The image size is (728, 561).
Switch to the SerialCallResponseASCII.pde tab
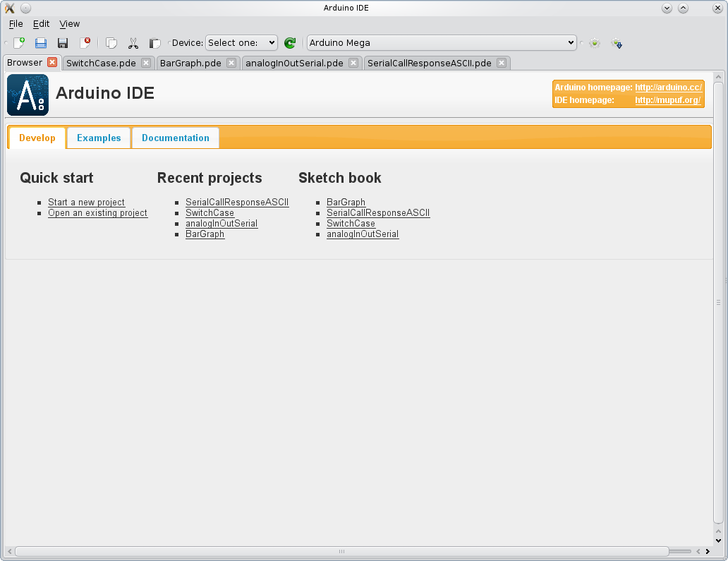[x=429, y=64]
